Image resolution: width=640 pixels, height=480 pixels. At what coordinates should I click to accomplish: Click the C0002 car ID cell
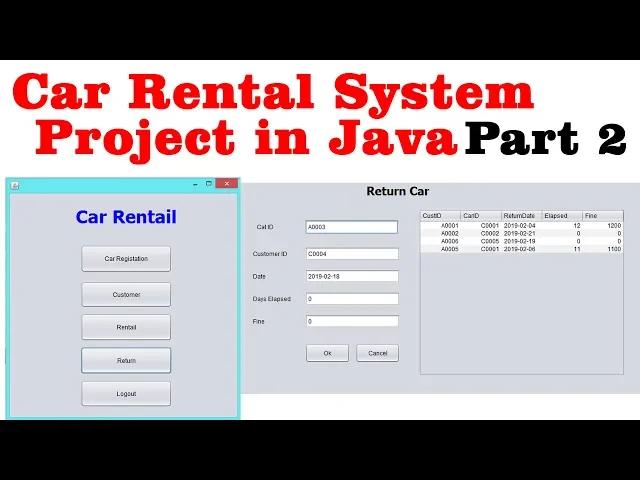click(481, 233)
